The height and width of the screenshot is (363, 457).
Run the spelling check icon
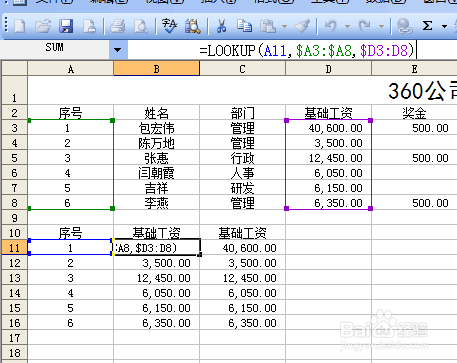(170, 26)
